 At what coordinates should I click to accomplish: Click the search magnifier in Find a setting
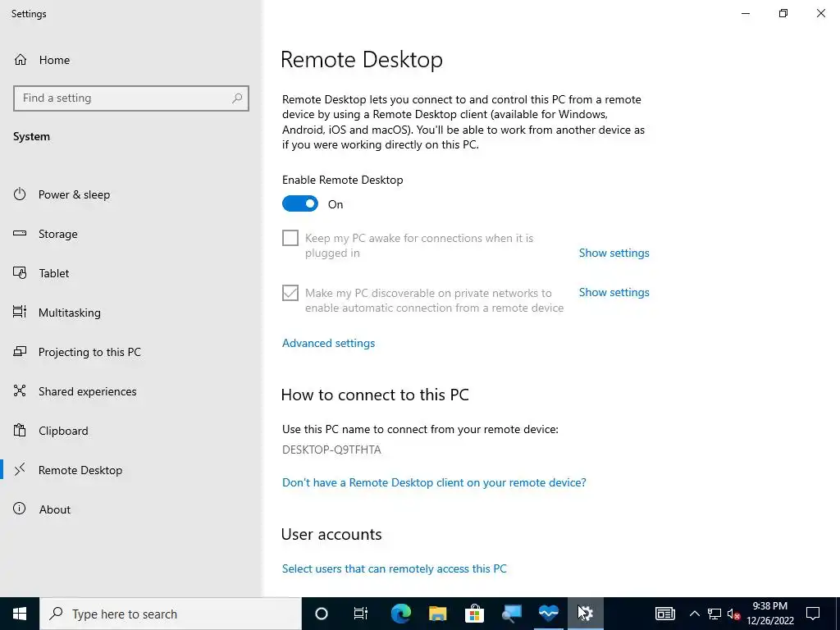237,98
